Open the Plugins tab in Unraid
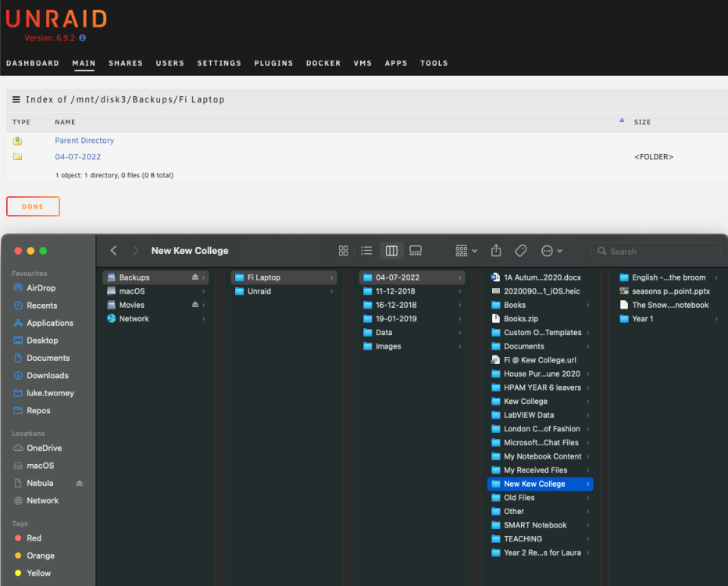This screenshot has height=586, width=728. (x=273, y=63)
